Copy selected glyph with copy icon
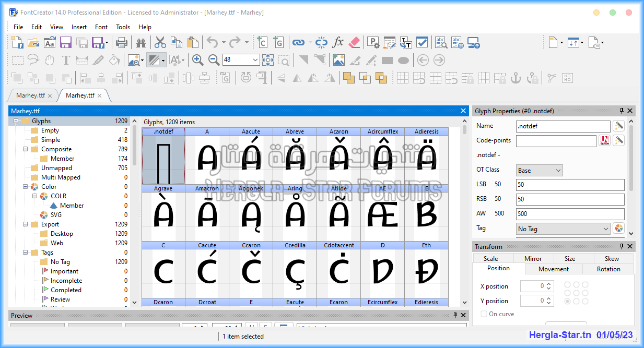This screenshot has width=644, height=348. tap(177, 43)
